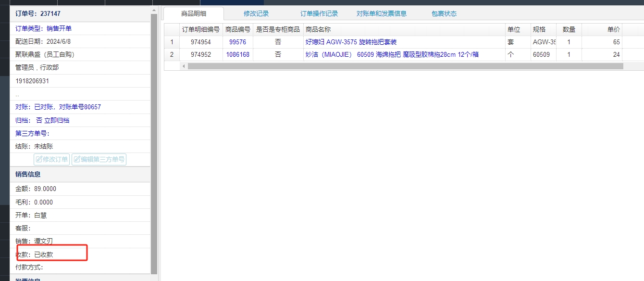Click the 销售信息 section header

point(80,174)
